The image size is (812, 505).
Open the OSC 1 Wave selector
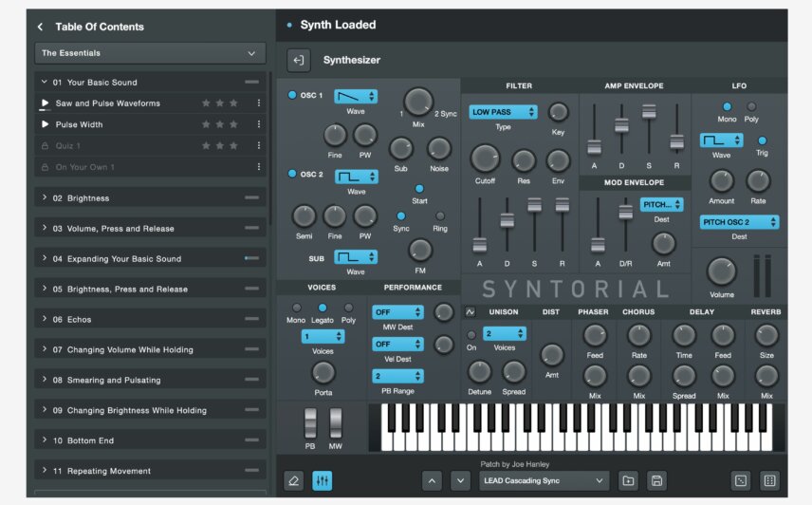[x=355, y=96]
